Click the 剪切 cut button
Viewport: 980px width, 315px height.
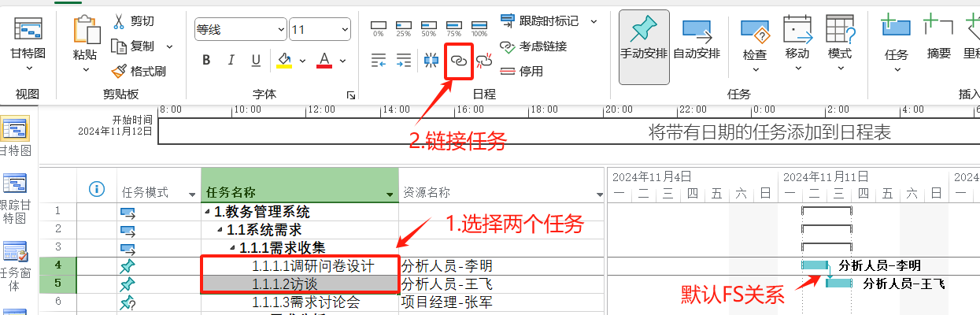(x=132, y=20)
